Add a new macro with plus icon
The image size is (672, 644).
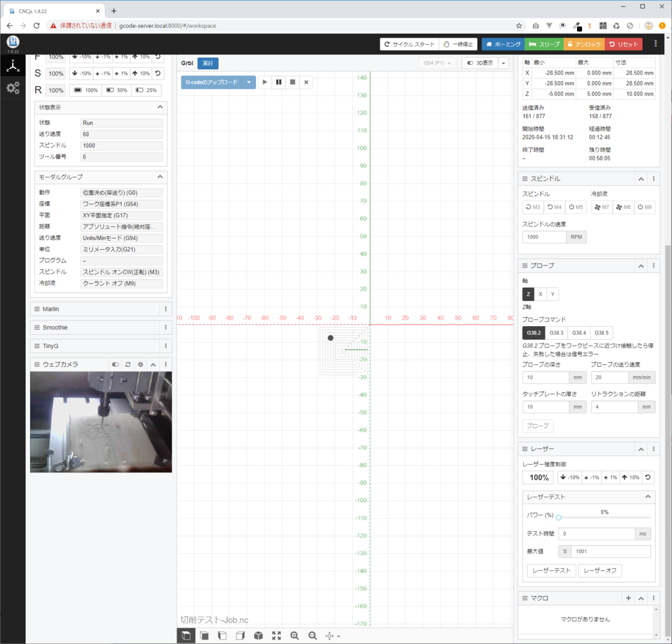pos(628,598)
